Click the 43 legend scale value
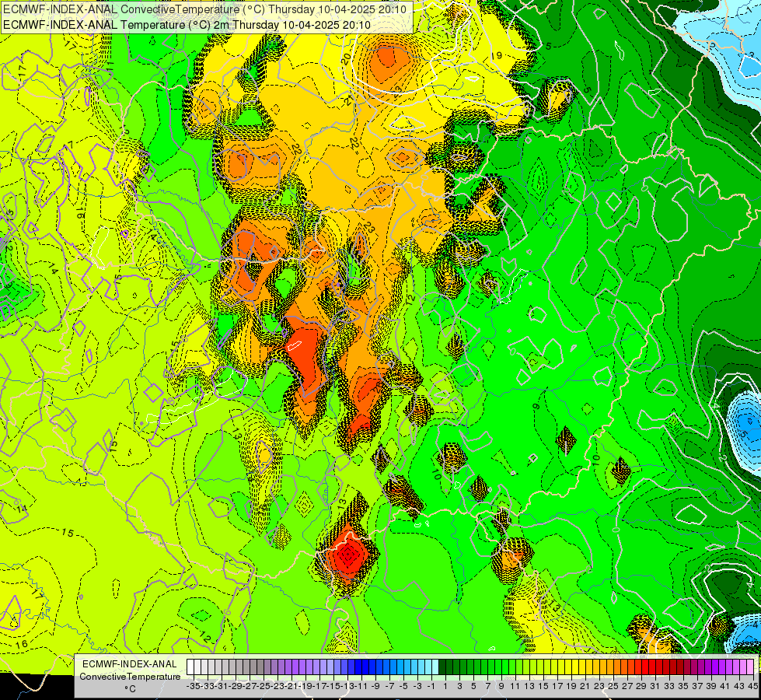Image resolution: width=761 pixels, height=700 pixels. pyautogui.click(x=738, y=687)
